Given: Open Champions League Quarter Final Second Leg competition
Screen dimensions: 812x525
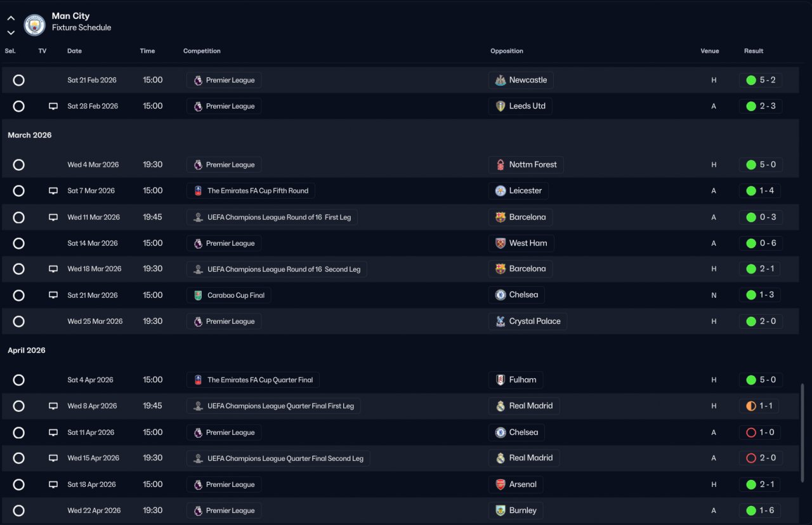Looking at the screenshot, I should click(278, 458).
